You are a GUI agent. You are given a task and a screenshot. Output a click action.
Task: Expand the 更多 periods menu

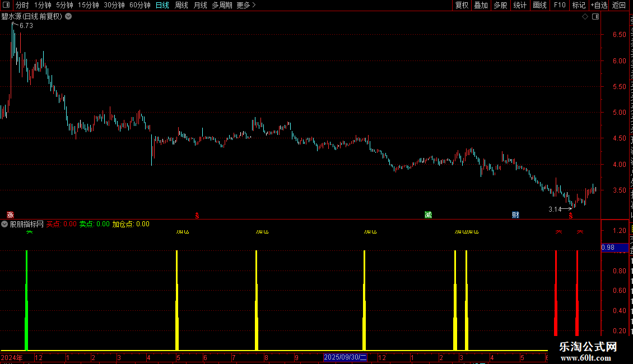click(246, 5)
